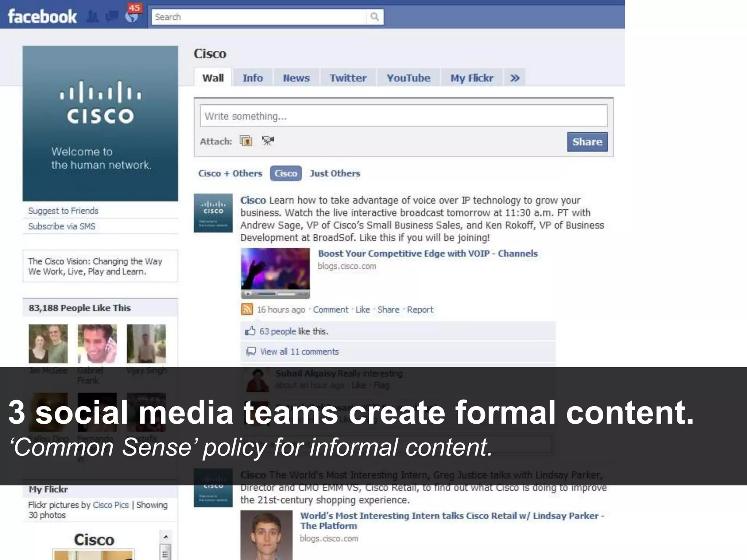Image resolution: width=747 pixels, height=560 pixels.
Task: Click Share link under the VOIP post
Action: pos(388,310)
